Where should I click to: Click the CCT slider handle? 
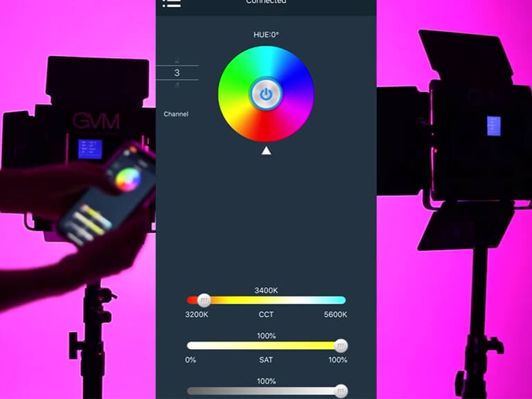click(204, 300)
